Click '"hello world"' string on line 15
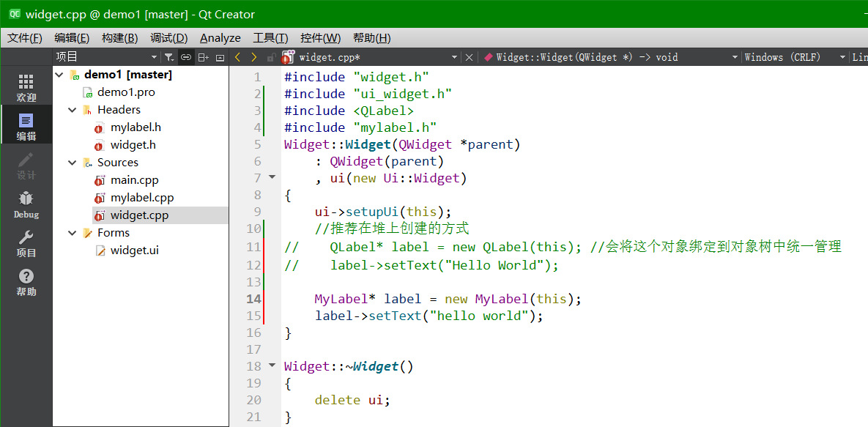 click(x=479, y=316)
